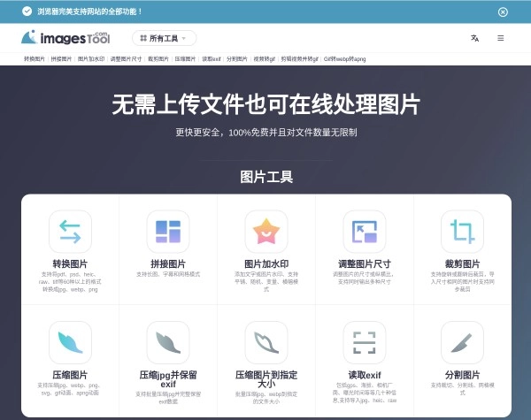
Task: Select the 分割图片 knife icon
Action: (462, 342)
